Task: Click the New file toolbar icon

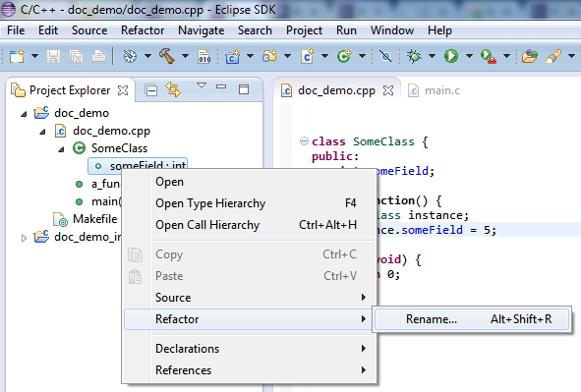Action: [17, 57]
